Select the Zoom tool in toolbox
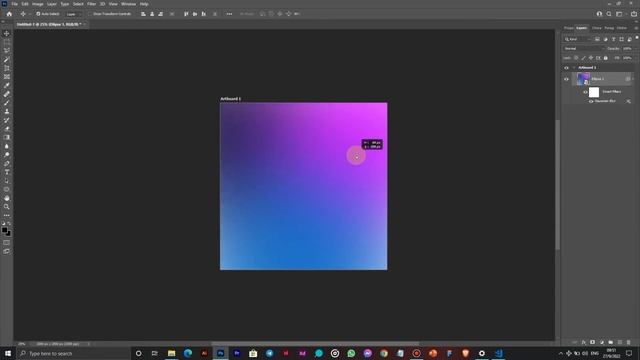The height and width of the screenshot is (360, 640). (7, 207)
